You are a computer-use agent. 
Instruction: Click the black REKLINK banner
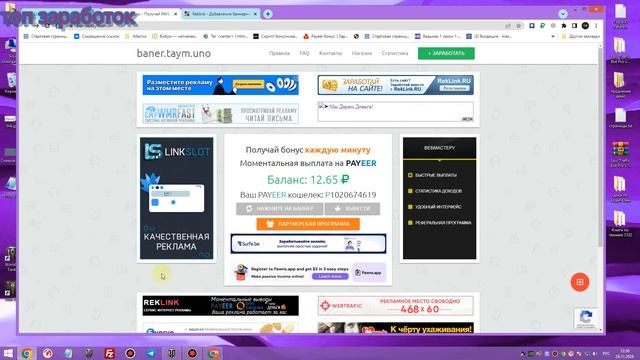coord(220,306)
